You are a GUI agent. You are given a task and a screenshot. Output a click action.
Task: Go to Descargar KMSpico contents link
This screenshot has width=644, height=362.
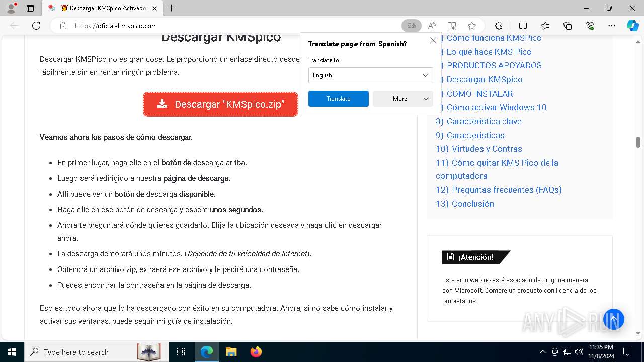[485, 79]
